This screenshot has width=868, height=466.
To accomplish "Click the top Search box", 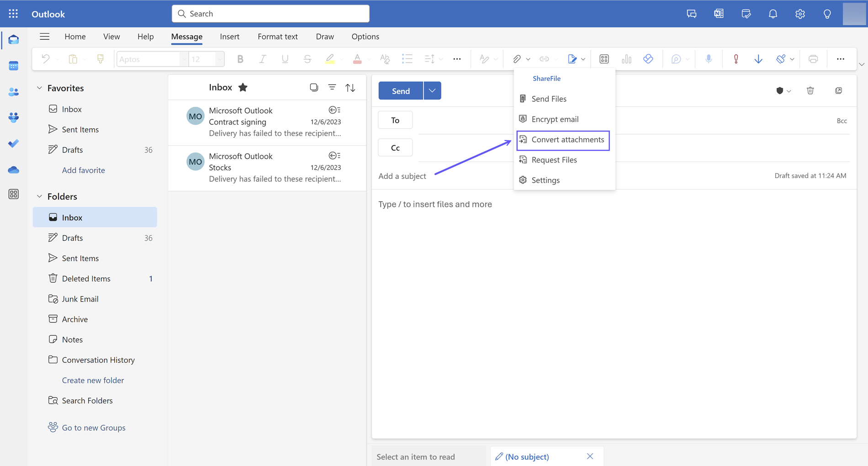I will 270,14.
